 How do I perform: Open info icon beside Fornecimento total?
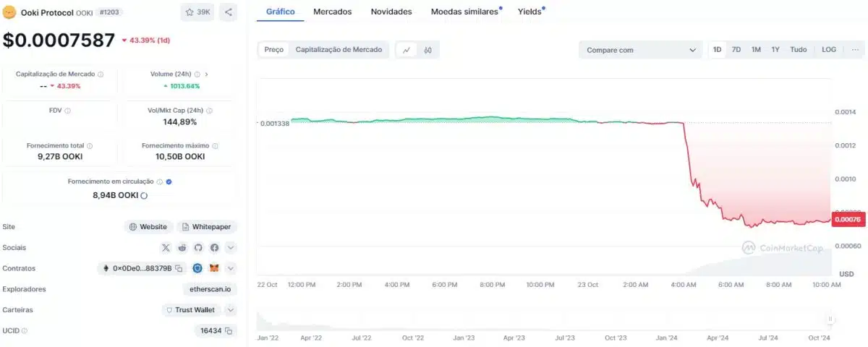coord(90,145)
